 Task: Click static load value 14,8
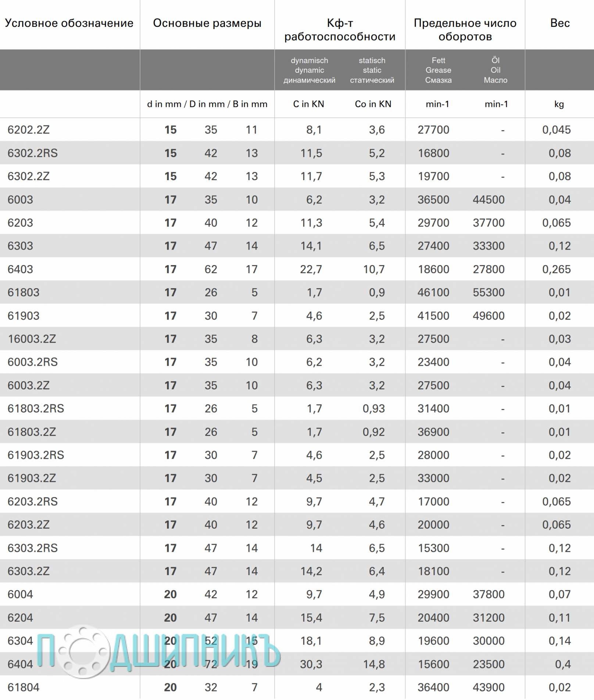[x=374, y=664]
